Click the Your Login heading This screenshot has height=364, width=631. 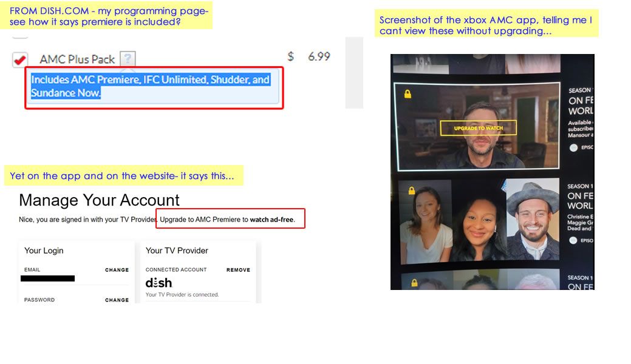click(x=44, y=251)
